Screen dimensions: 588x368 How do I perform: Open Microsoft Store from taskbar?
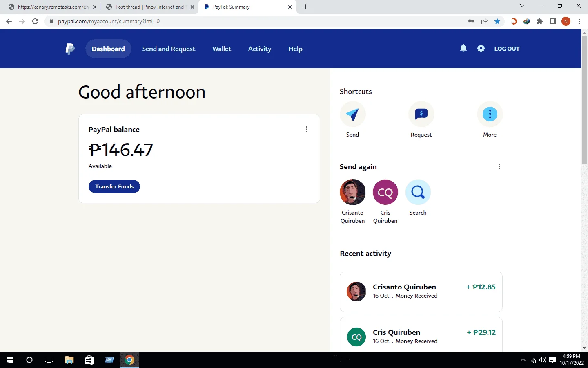coord(89,360)
